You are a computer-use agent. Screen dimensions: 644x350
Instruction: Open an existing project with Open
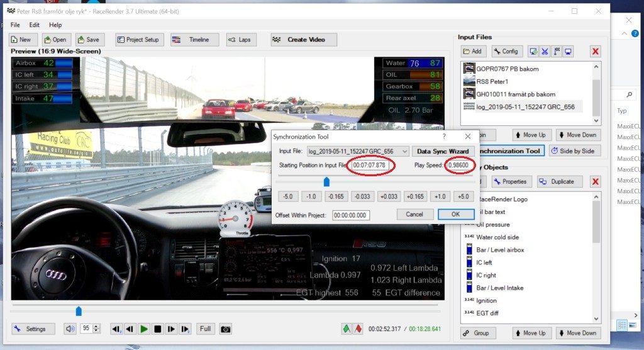click(56, 40)
